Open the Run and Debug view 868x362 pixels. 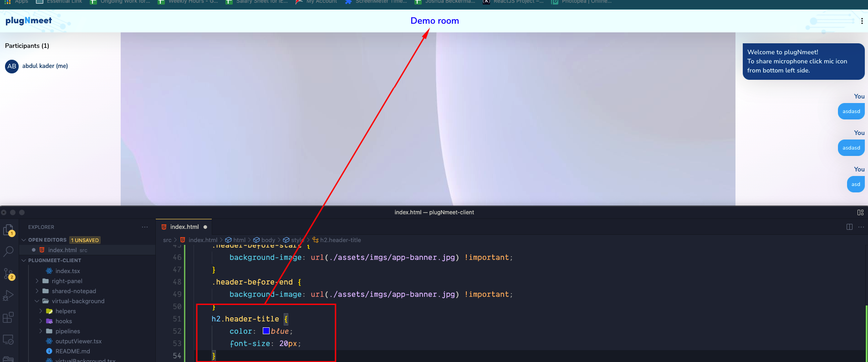coord(8,295)
